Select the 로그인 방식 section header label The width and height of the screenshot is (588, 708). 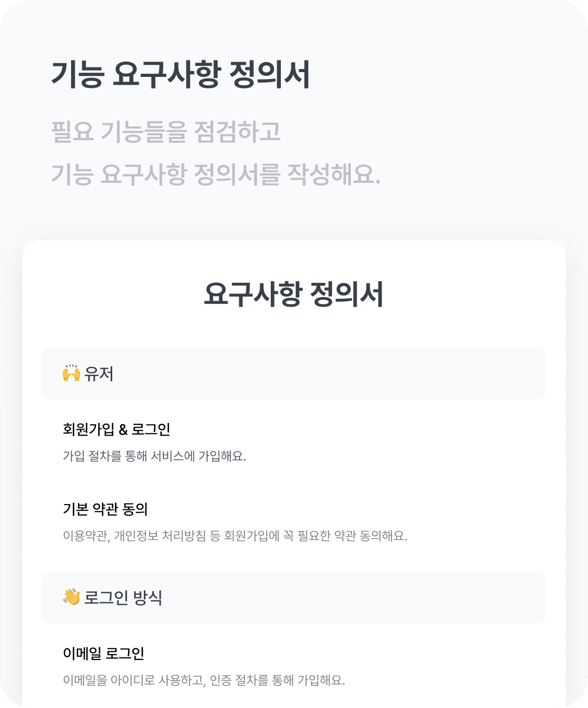click(x=123, y=597)
